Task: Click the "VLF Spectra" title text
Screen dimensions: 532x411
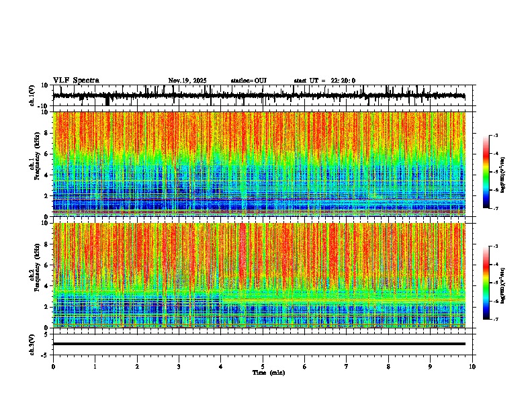Action: [76, 81]
